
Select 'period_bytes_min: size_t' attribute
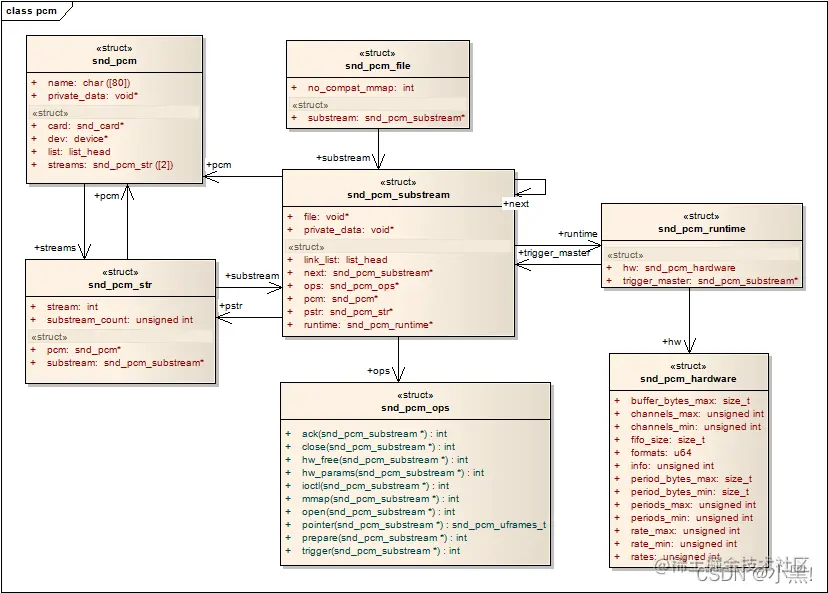pos(690,492)
